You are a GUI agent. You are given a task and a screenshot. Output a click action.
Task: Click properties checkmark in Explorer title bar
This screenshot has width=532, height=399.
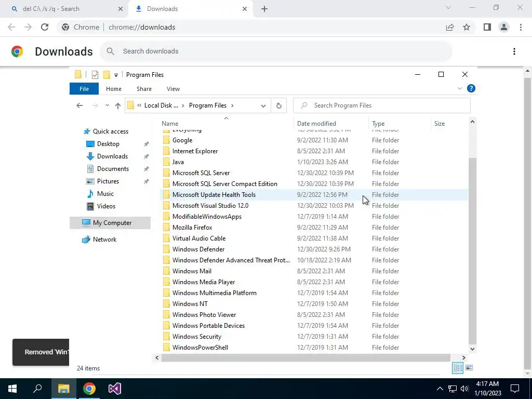click(x=95, y=75)
